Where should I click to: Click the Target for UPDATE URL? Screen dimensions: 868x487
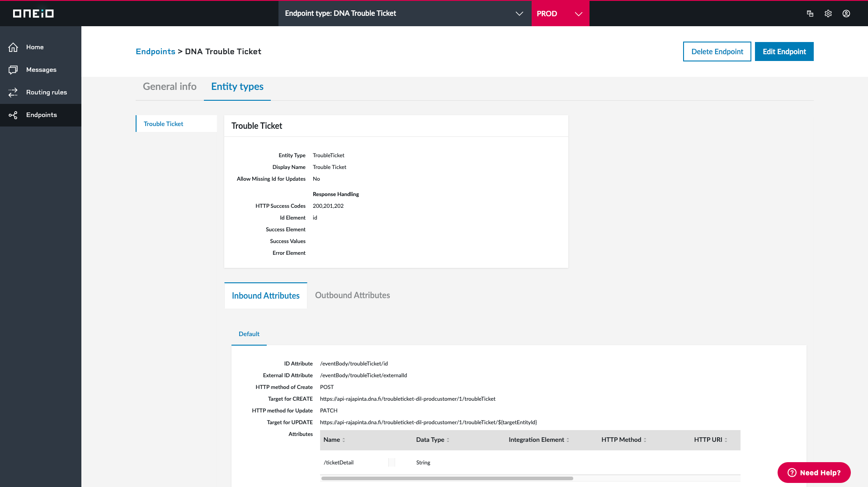click(429, 422)
